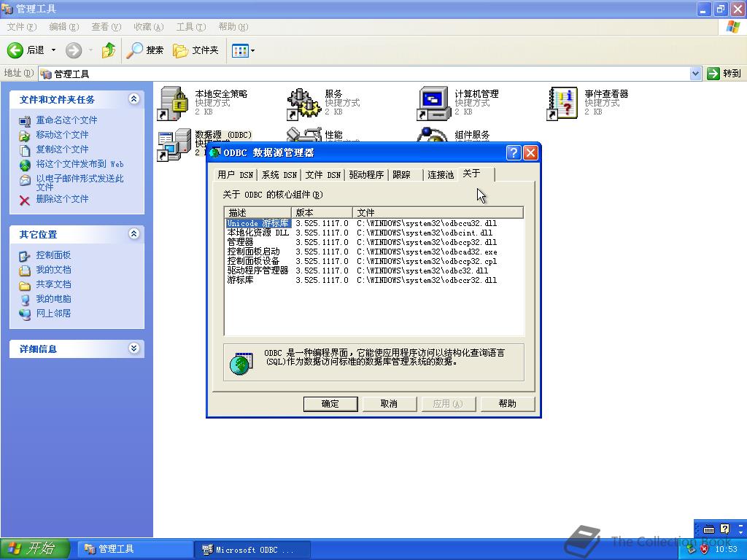
Task: Click the ODBC dialog help question-mark button
Action: [x=513, y=153]
